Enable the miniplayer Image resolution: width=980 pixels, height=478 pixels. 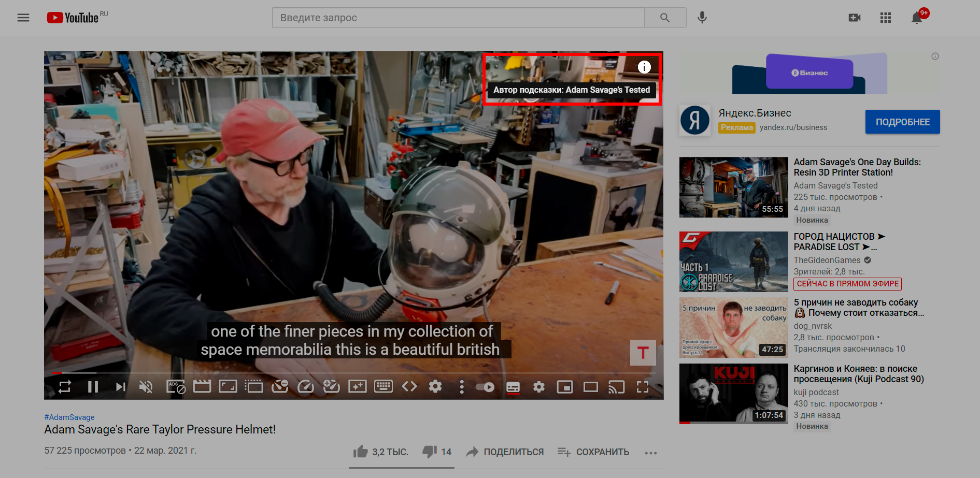[565, 387]
